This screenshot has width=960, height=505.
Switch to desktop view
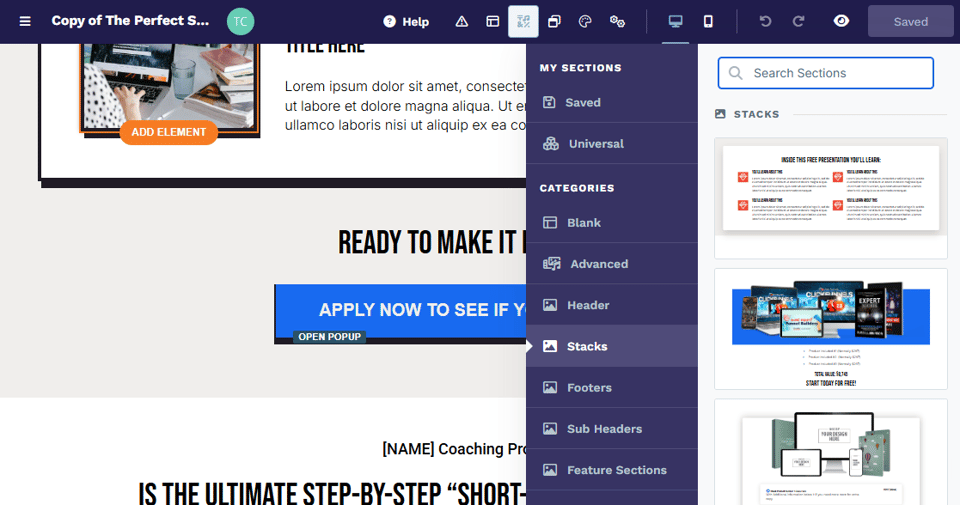pos(675,21)
